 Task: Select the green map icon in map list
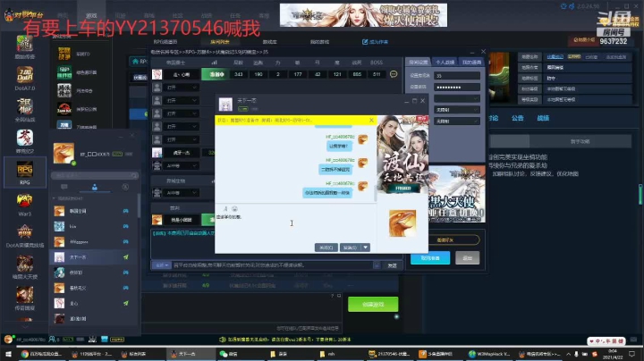point(64,72)
